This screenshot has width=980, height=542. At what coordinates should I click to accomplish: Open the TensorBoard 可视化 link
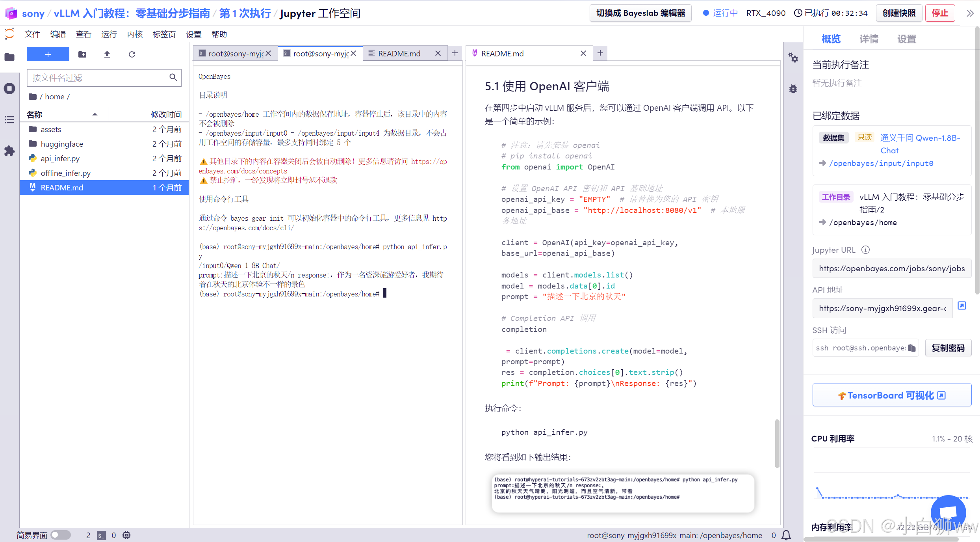pos(891,395)
